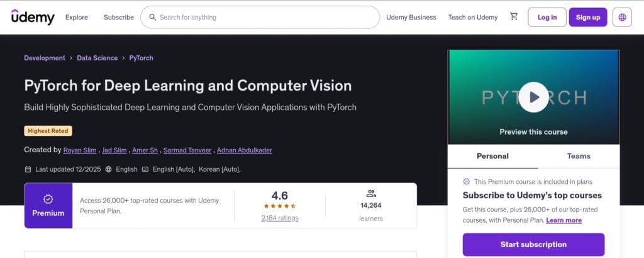Image resolution: width=644 pixels, height=258 pixels.
Task: Open the language globe button
Action: 622,17
